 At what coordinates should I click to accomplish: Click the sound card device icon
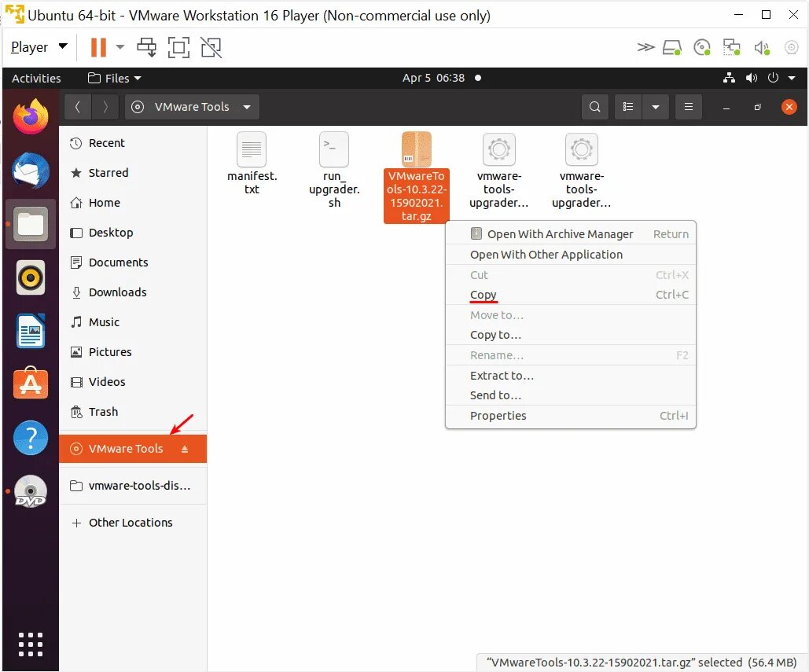pyautogui.click(x=762, y=48)
